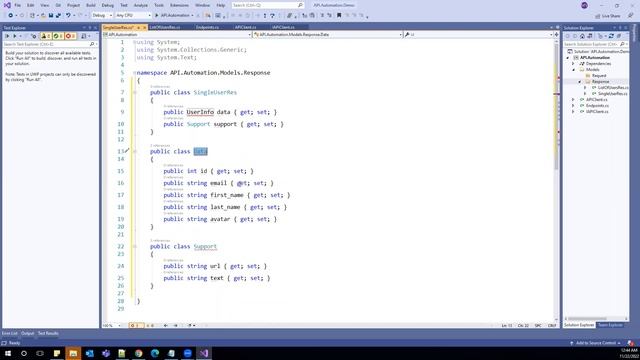Open the Test menu
The width and height of the screenshot is (640, 360).
tap(124, 5)
